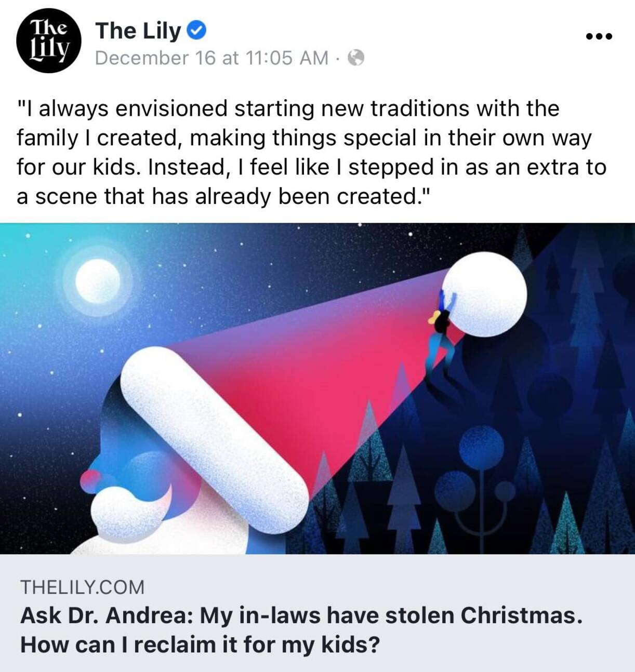Screen dimensions: 635x672
Task: Open the "Ask Dr. Andrea" article headline
Action: (301, 630)
